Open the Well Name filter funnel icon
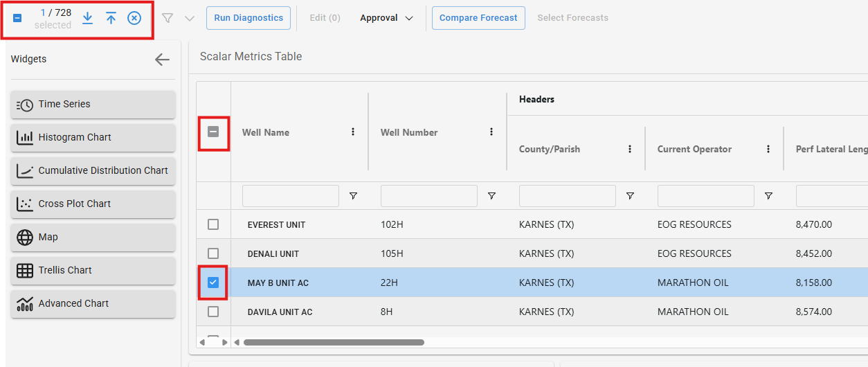The image size is (868, 367). [353, 197]
